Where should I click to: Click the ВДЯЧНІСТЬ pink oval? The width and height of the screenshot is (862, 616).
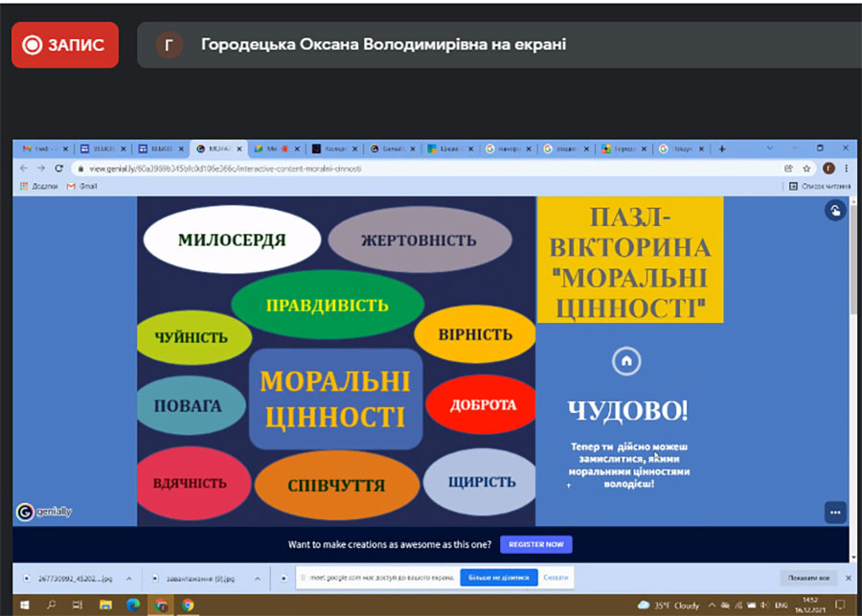click(x=193, y=483)
